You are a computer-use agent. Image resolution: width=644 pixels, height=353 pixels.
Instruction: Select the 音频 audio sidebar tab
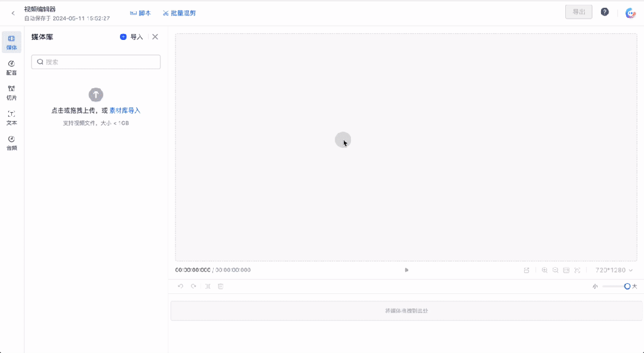pos(11,143)
